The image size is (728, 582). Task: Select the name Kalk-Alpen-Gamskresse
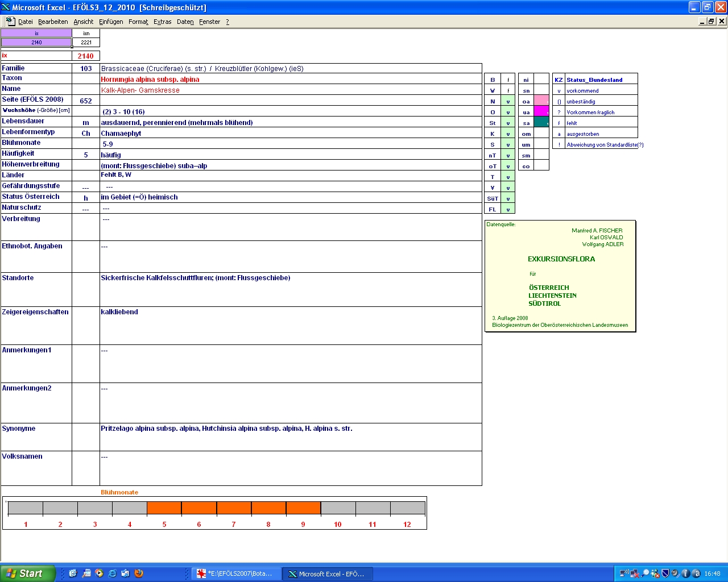[x=140, y=90]
